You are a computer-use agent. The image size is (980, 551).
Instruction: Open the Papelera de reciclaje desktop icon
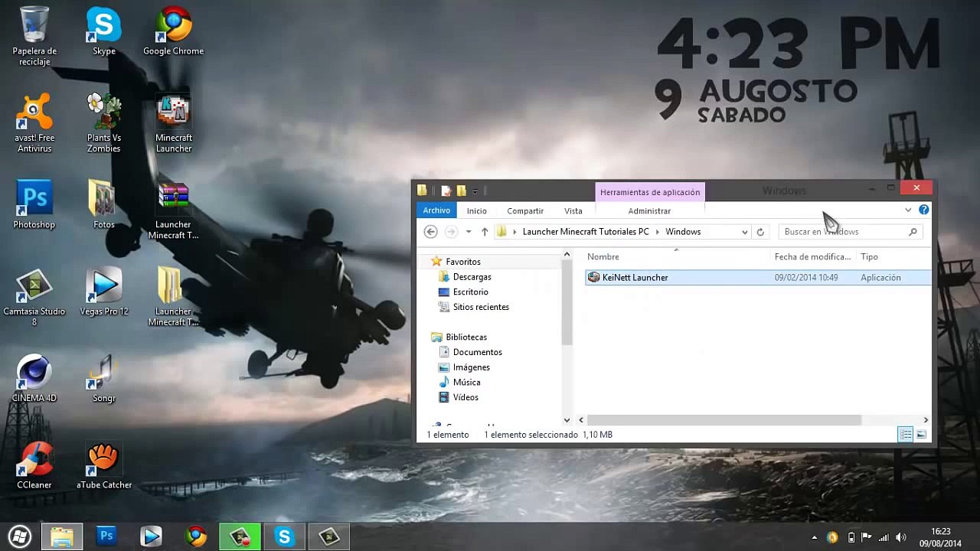pyautogui.click(x=34, y=36)
